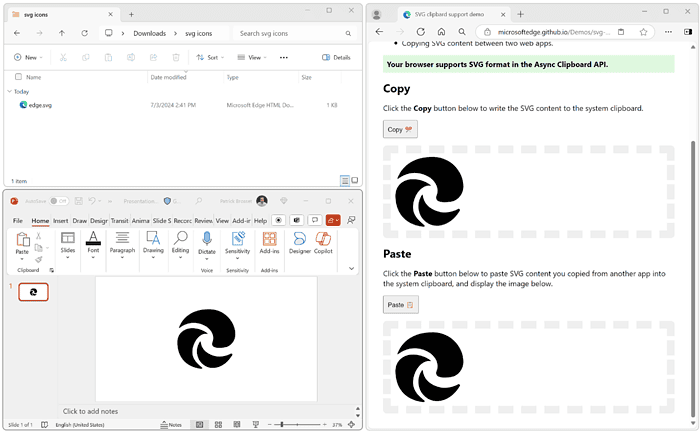The image size is (700, 431).
Task: Open the Share dropdown button in PowerPoint
Action: [333, 220]
